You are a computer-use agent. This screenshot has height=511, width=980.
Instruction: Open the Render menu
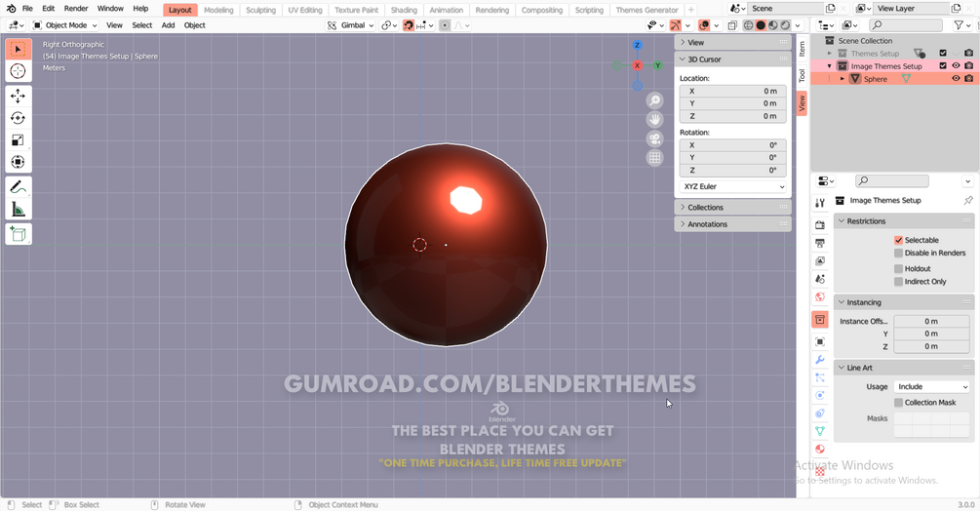coord(76,9)
